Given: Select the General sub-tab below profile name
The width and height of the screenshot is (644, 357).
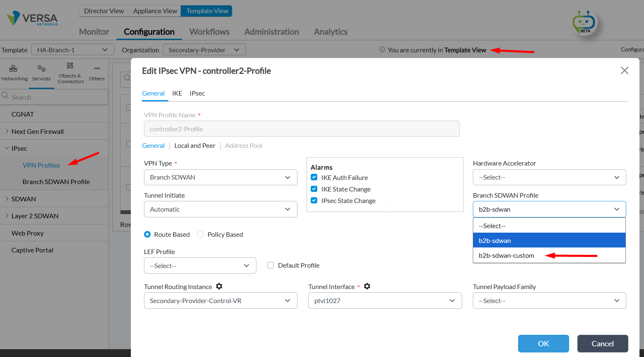Looking at the screenshot, I should tap(153, 145).
